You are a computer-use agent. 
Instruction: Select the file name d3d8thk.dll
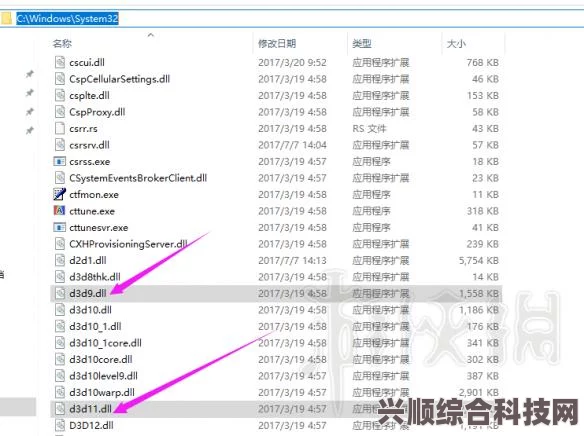pos(95,277)
